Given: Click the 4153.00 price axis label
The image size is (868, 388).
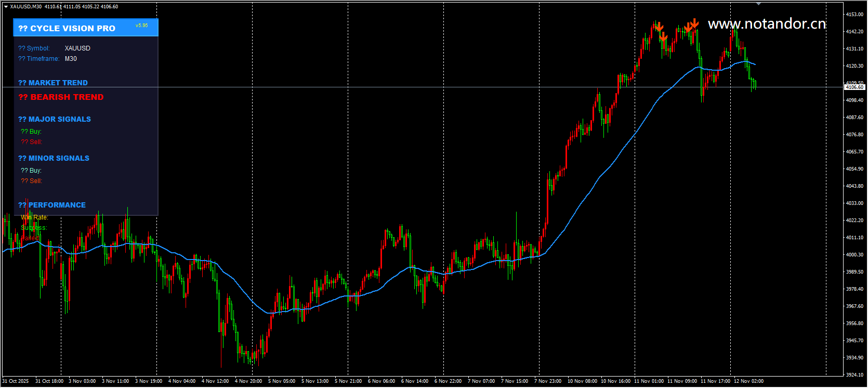Looking at the screenshot, I should tap(854, 15).
